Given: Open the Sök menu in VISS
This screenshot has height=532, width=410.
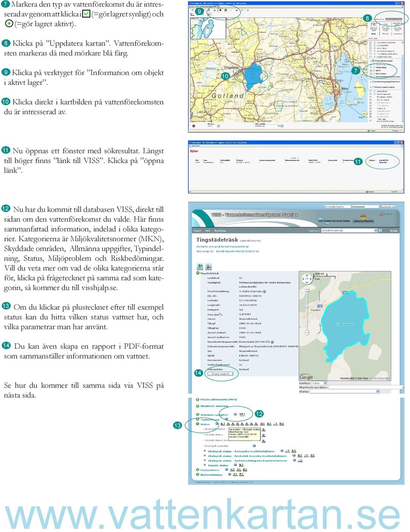Looking at the screenshot, I should [x=208, y=231].
